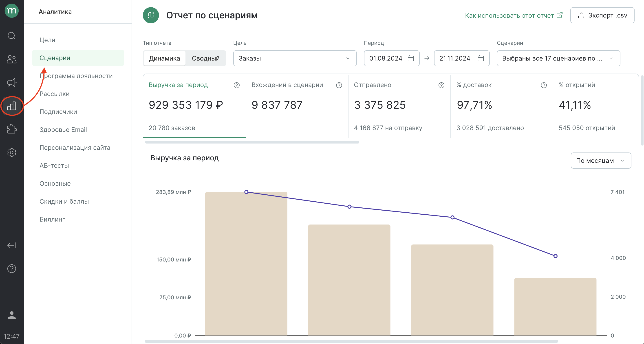Open the analytics bar chart icon
This screenshot has width=644, height=344.
point(11,106)
